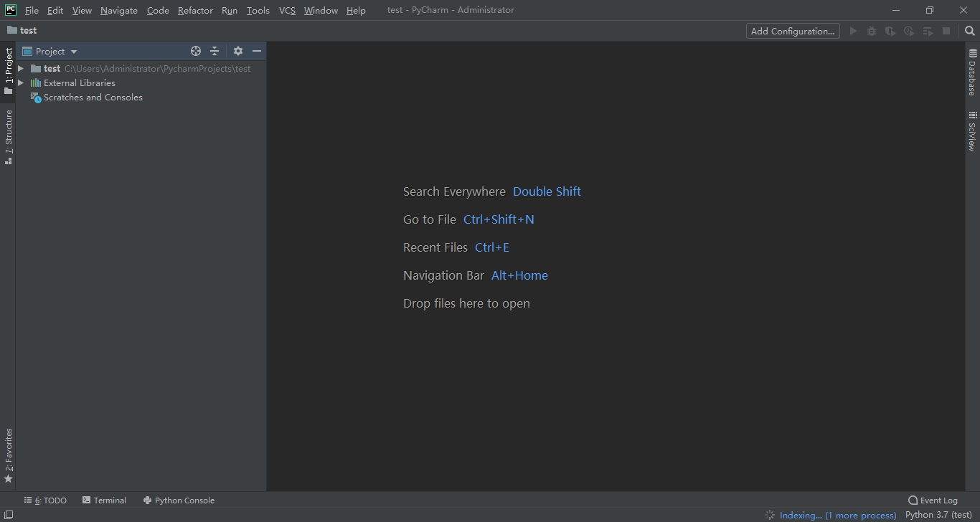The height and width of the screenshot is (522, 980).
Task: Open Search Everywhere with the magnifier icon
Action: coord(970,31)
